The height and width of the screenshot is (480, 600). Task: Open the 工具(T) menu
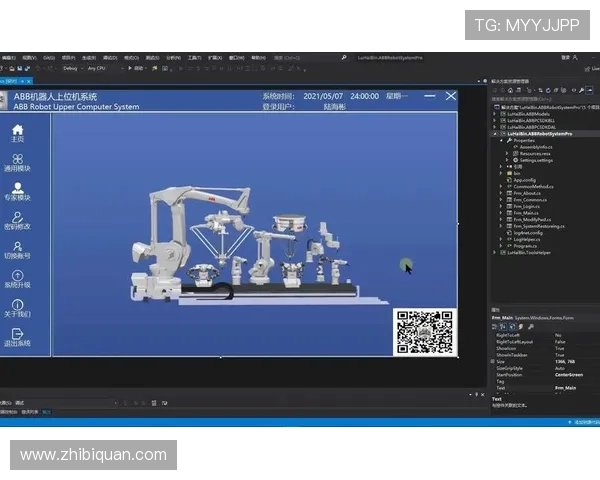coord(194,58)
